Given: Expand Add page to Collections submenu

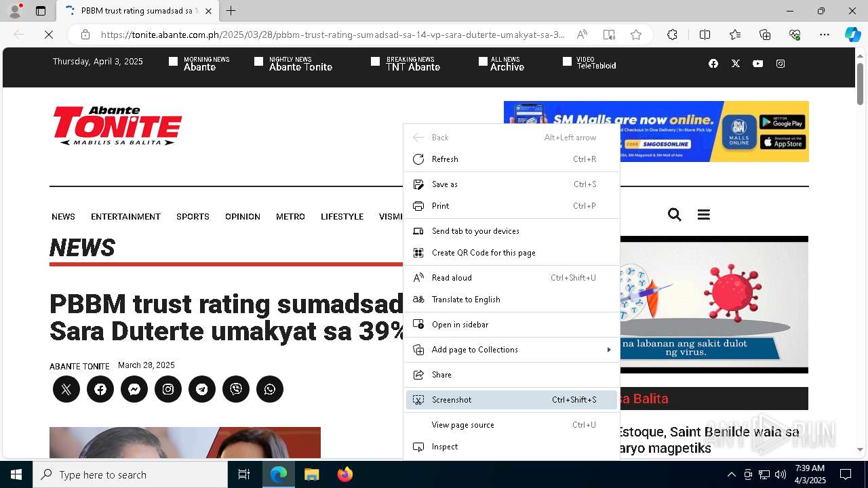Looking at the screenshot, I should (x=511, y=350).
